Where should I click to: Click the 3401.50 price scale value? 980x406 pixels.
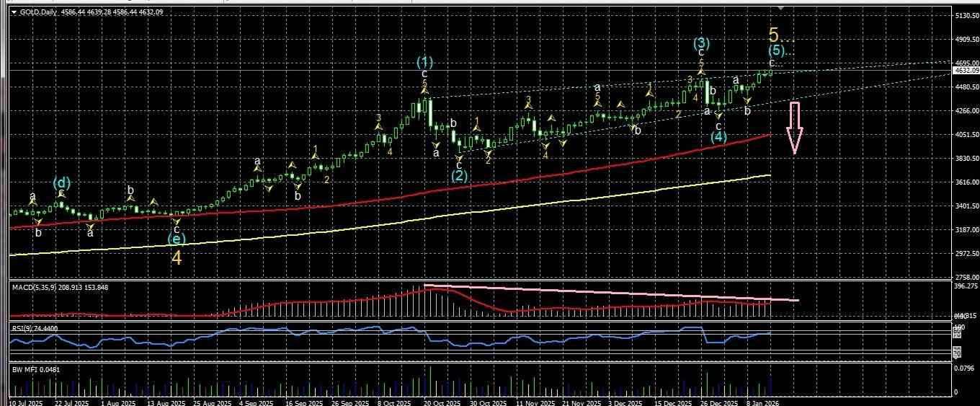pos(966,206)
